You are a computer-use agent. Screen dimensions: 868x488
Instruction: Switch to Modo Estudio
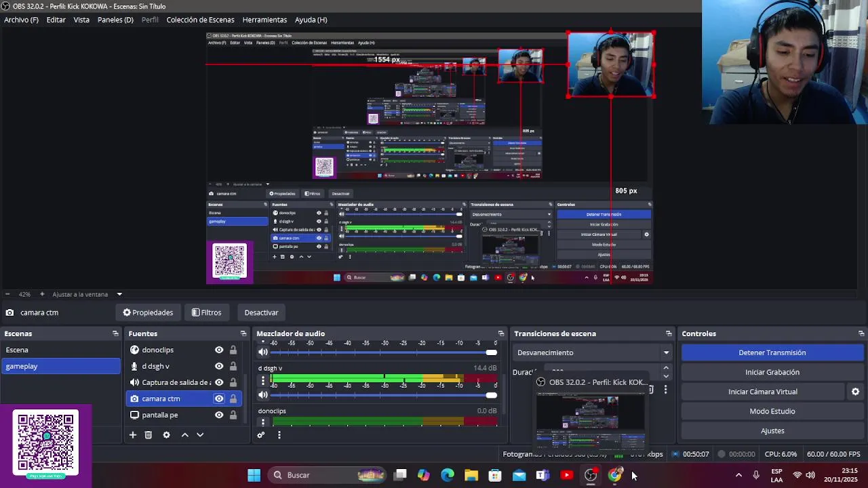(x=772, y=411)
